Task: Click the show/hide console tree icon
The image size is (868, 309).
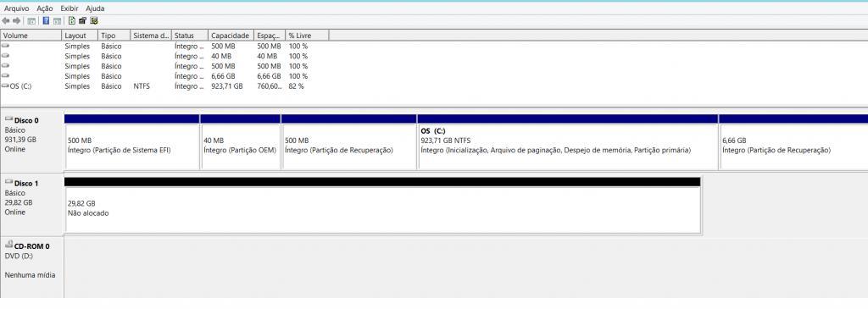Action: click(31, 21)
